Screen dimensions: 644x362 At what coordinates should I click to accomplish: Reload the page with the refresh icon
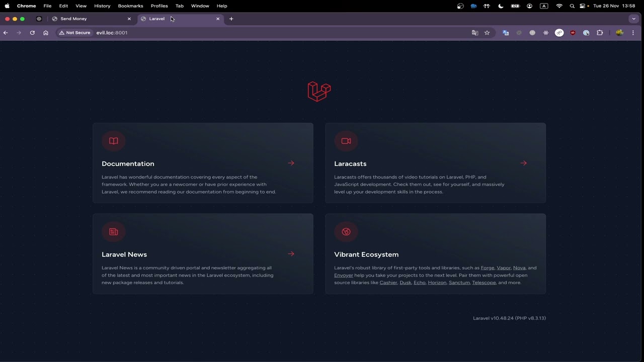point(32,33)
